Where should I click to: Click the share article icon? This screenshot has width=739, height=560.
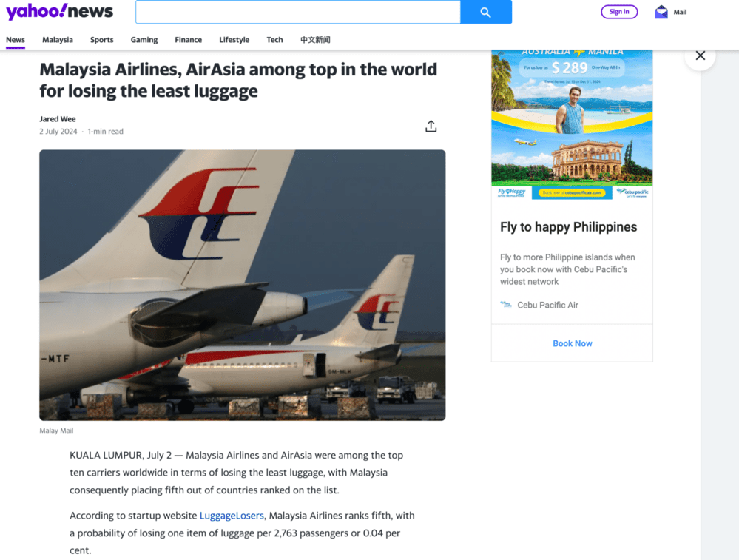(x=431, y=126)
